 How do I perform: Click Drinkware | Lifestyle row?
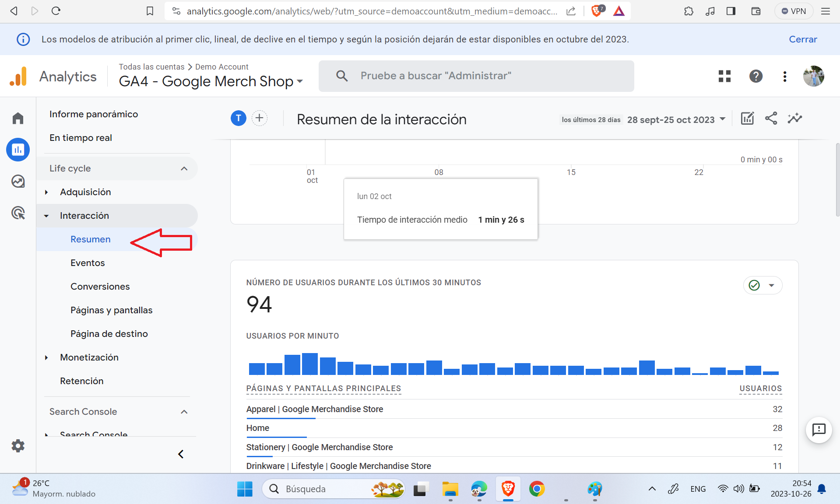click(x=514, y=466)
